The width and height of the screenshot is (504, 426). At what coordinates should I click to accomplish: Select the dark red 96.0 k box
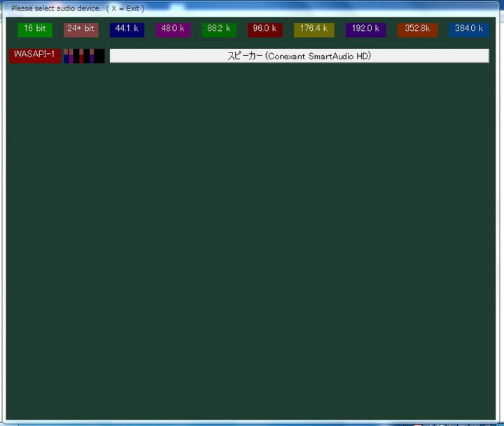(x=265, y=29)
